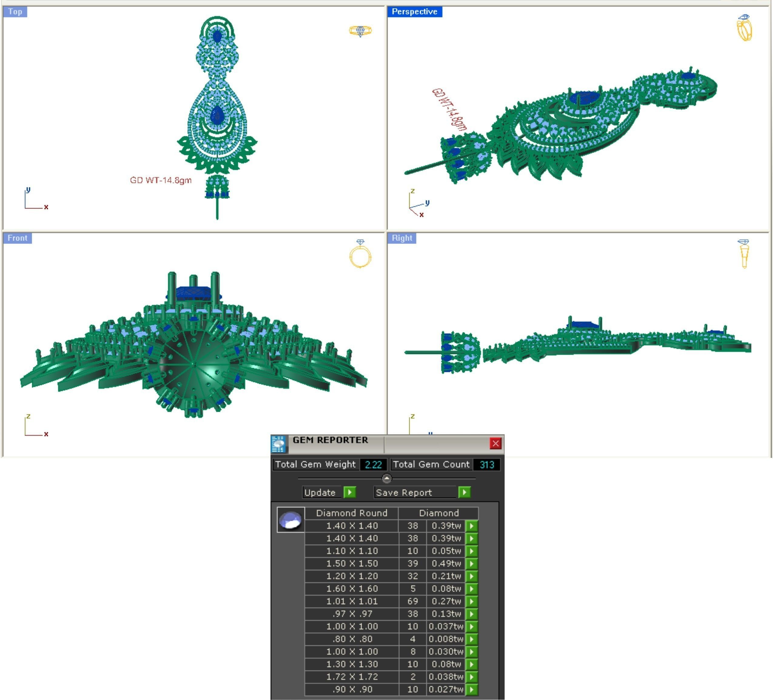Click the green arrow beside Update
The image size is (773, 700).
349,492
